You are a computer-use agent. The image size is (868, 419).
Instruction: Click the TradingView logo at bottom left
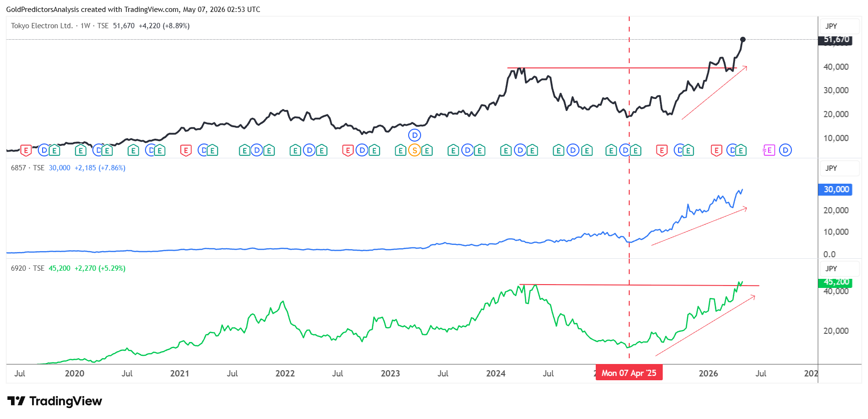pyautogui.click(x=55, y=401)
